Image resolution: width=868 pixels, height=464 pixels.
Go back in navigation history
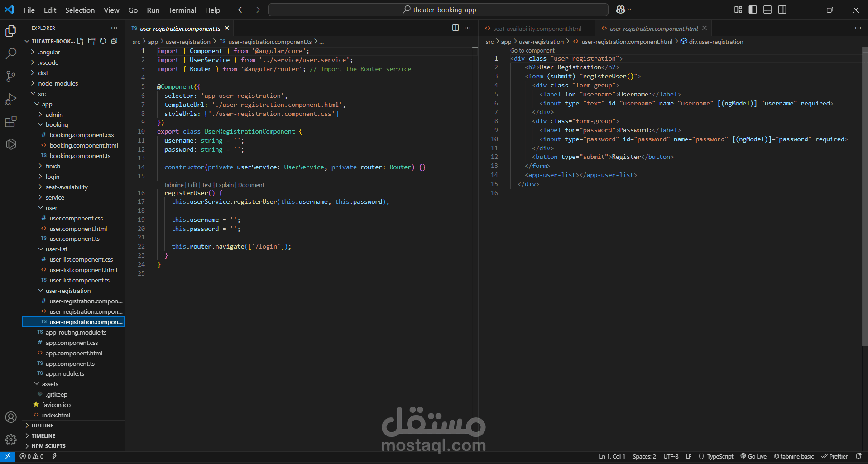point(242,10)
